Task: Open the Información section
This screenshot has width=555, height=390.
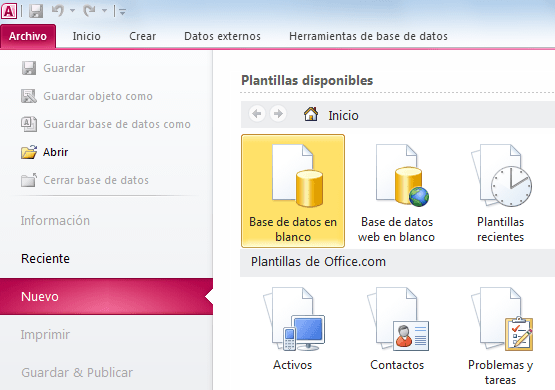Action: pyautogui.click(x=55, y=220)
